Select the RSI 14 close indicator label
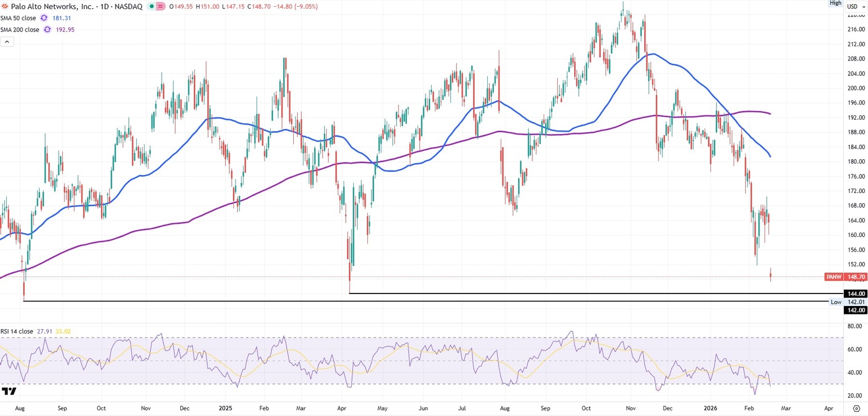Image resolution: width=868 pixels, height=416 pixels. tap(18, 331)
